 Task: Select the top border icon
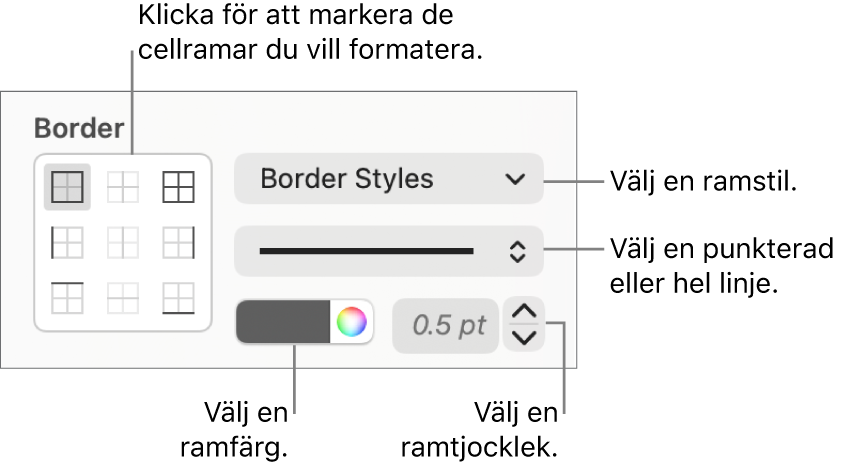point(67,298)
